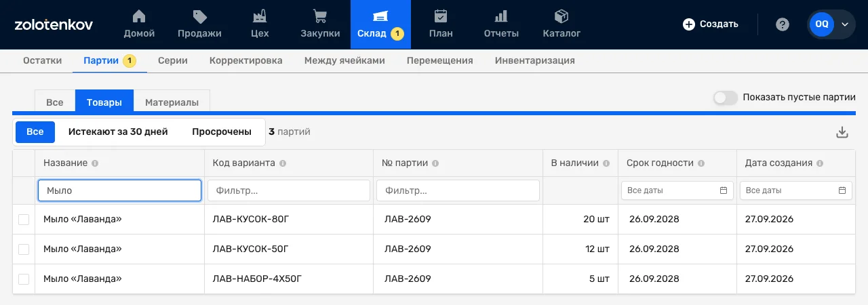Click info icon next to Срок годности
This screenshot has height=305, width=868.
pyautogui.click(x=701, y=163)
